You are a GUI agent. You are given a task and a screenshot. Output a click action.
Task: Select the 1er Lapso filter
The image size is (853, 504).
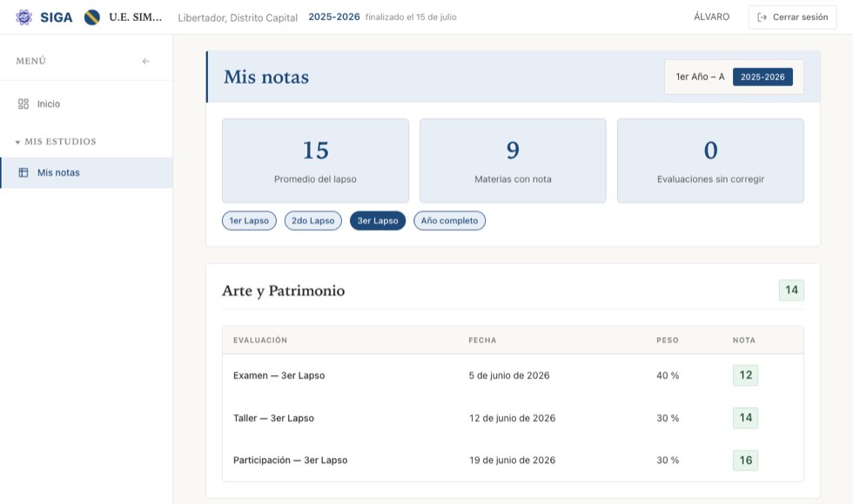coord(249,220)
